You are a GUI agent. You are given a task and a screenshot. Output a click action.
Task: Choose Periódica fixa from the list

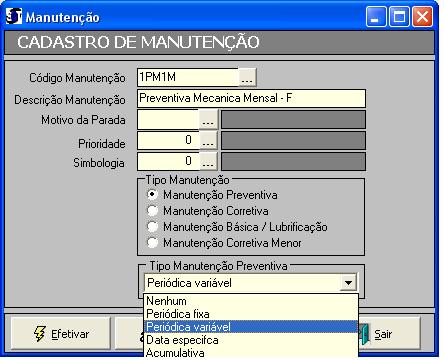click(251, 314)
